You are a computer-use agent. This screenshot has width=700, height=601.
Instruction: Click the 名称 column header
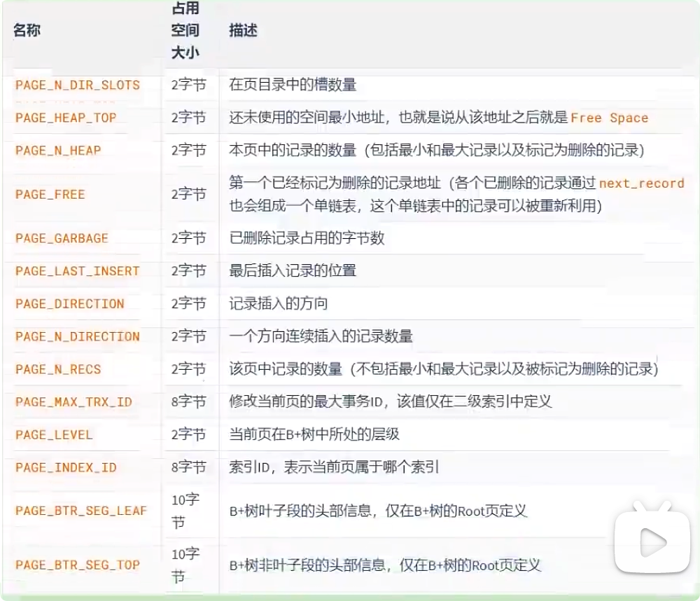(x=27, y=31)
